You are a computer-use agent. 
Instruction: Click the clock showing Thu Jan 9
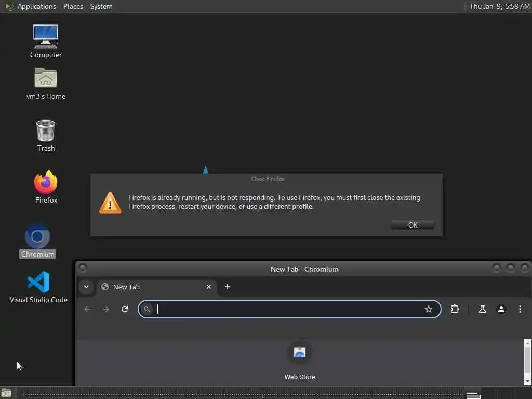click(x=499, y=6)
